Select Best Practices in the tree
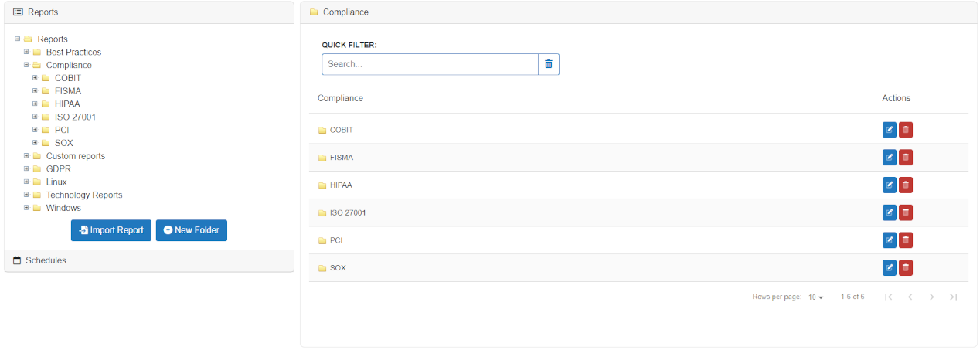This screenshot has height=350, width=980. (73, 52)
